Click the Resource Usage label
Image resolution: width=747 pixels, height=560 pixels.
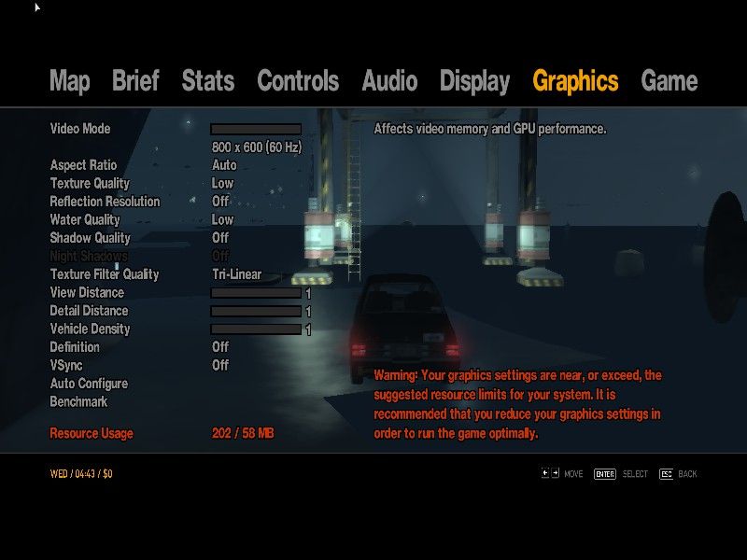[x=92, y=434]
